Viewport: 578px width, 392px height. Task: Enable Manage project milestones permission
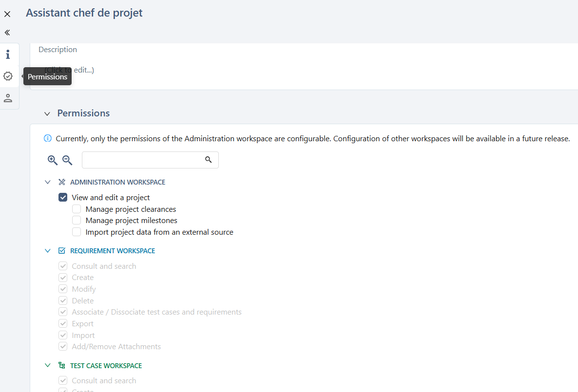point(77,220)
